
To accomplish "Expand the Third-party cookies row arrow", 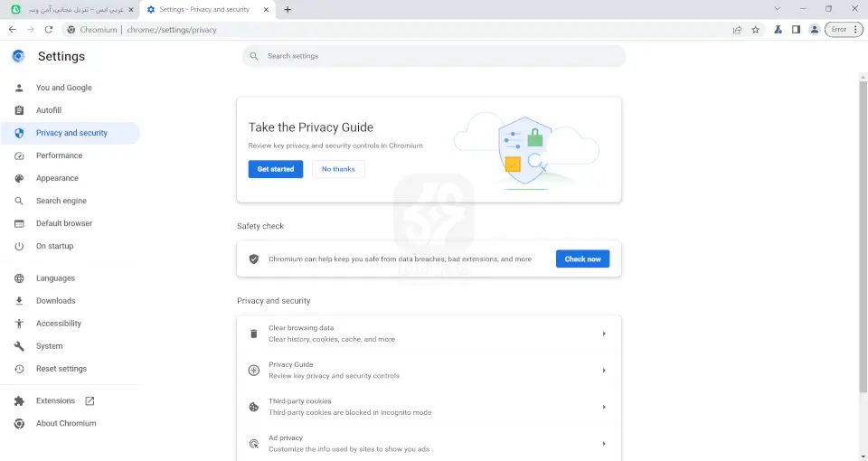I will click(604, 407).
